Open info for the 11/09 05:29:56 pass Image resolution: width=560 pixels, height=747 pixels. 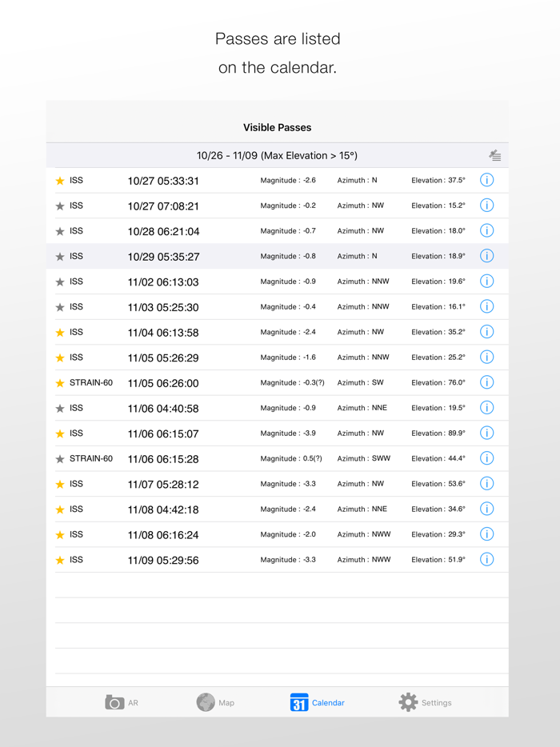click(486, 559)
